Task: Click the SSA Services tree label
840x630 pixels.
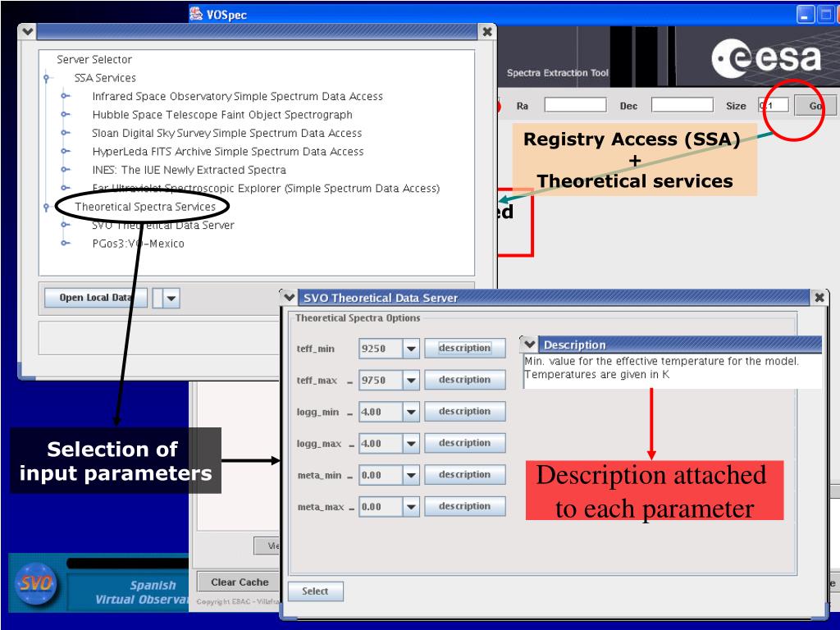Action: 105,78
